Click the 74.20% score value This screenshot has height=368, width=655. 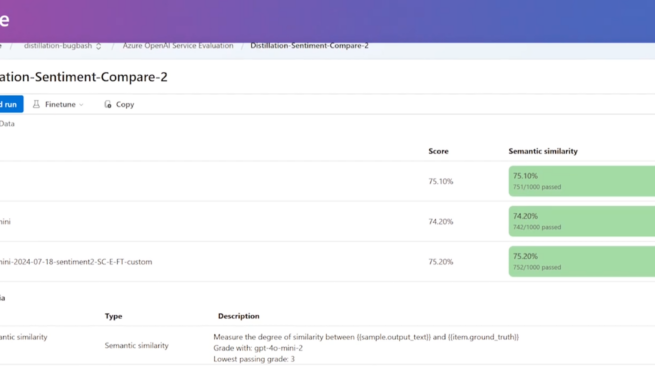[x=441, y=221]
